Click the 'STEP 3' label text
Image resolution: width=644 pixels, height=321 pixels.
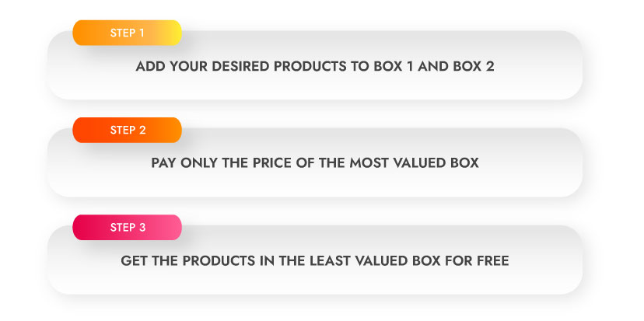click(x=128, y=228)
